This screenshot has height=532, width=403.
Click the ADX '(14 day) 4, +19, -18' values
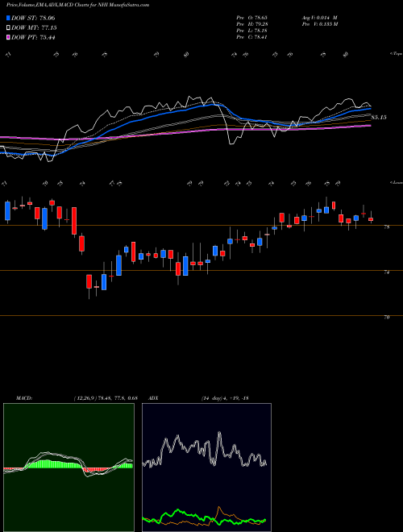[225, 398]
